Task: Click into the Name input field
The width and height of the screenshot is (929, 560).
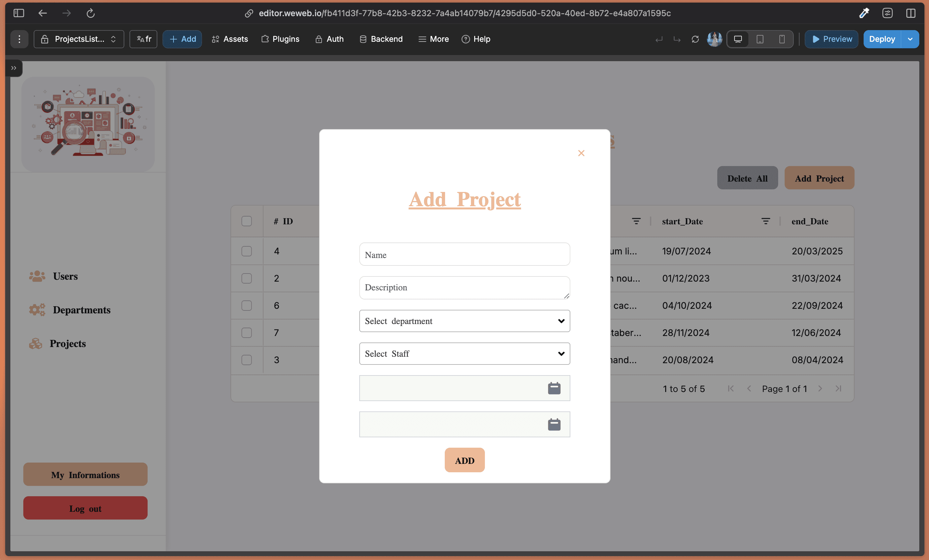Action: pos(464,254)
